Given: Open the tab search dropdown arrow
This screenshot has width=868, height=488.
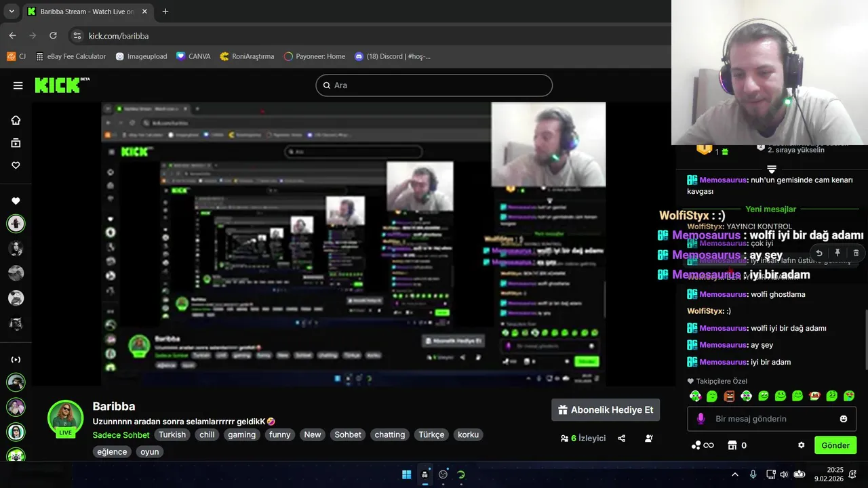Looking at the screenshot, I should (12, 12).
